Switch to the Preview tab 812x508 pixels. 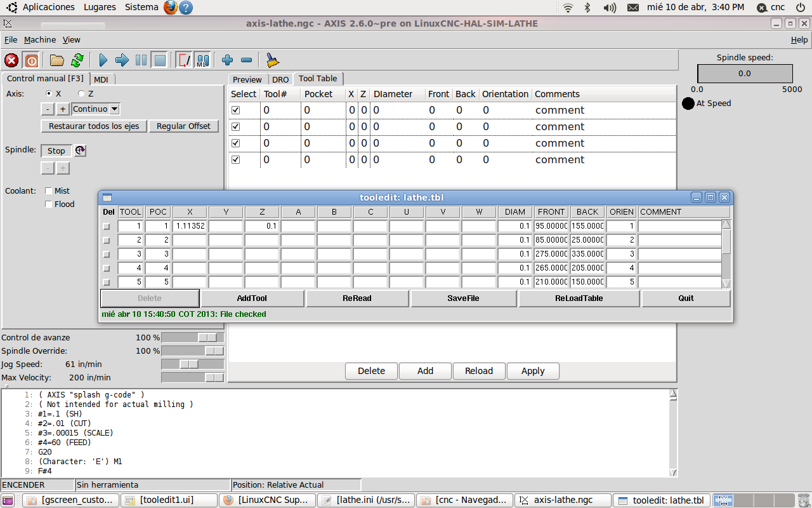click(x=247, y=79)
